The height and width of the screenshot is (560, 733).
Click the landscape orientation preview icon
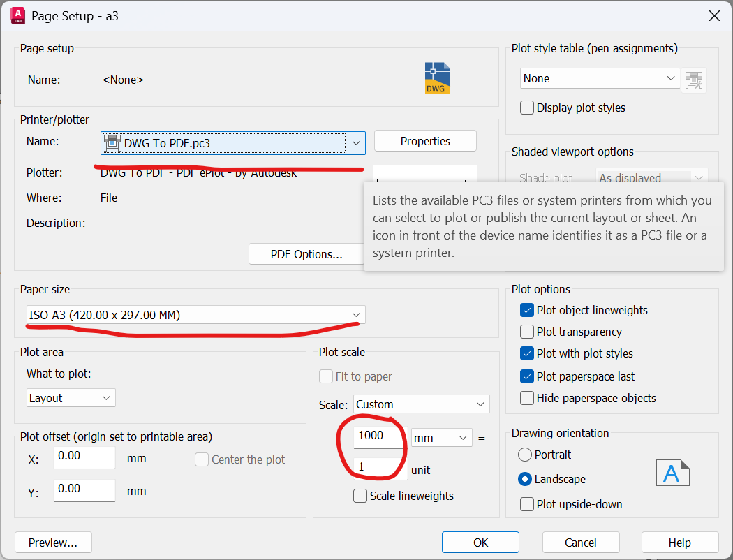click(x=672, y=473)
